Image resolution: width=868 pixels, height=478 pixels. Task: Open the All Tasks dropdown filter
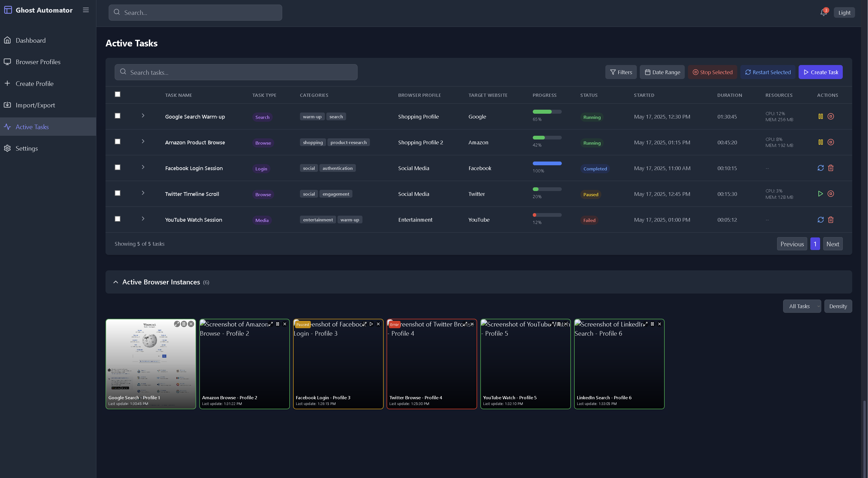pos(802,306)
